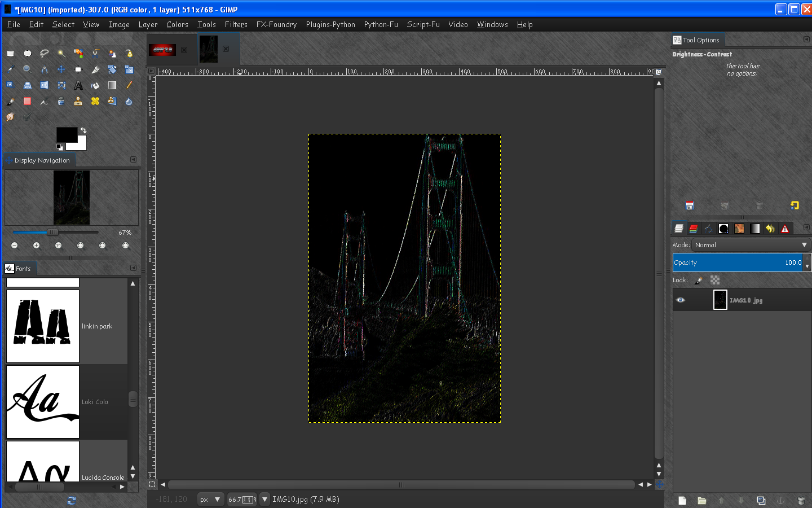Switch to the Paths tab

pyautogui.click(x=708, y=229)
